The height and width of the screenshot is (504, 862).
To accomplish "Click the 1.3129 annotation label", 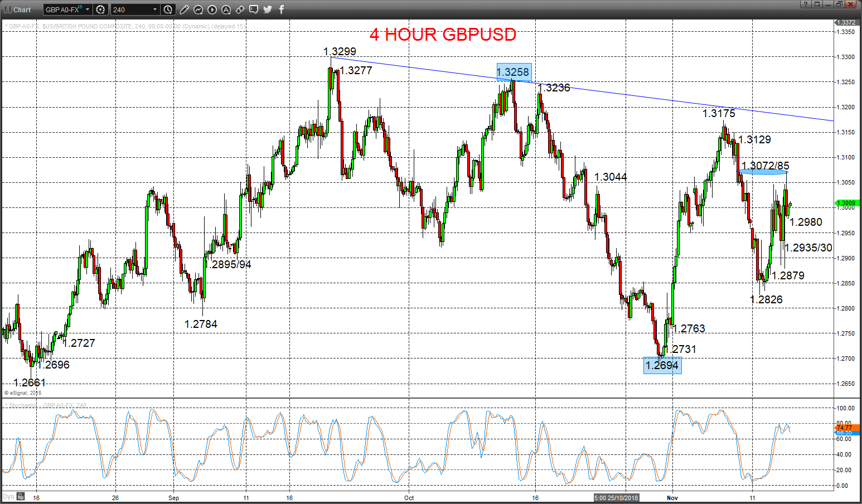I will point(755,139).
